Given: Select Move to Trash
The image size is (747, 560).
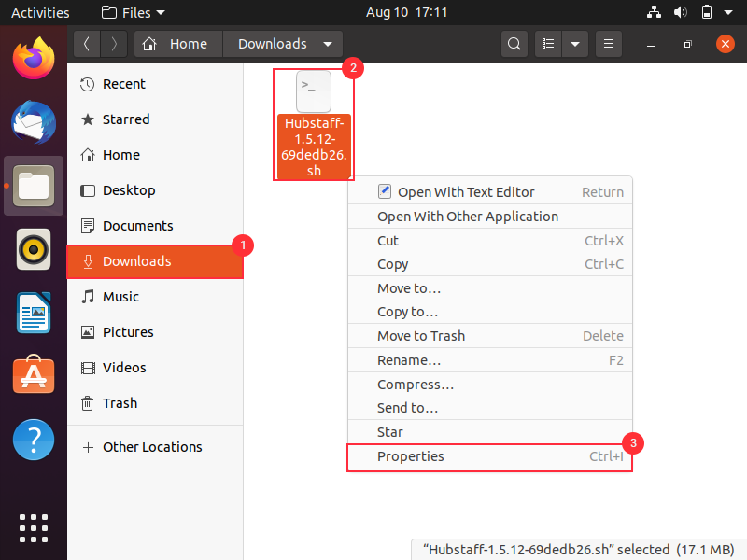Looking at the screenshot, I should (490, 336).
